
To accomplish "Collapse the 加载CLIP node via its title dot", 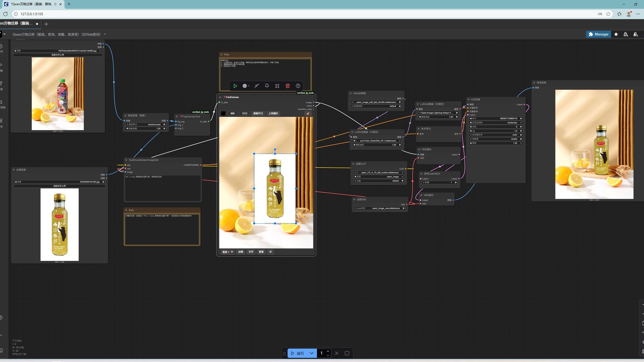I will (353, 164).
